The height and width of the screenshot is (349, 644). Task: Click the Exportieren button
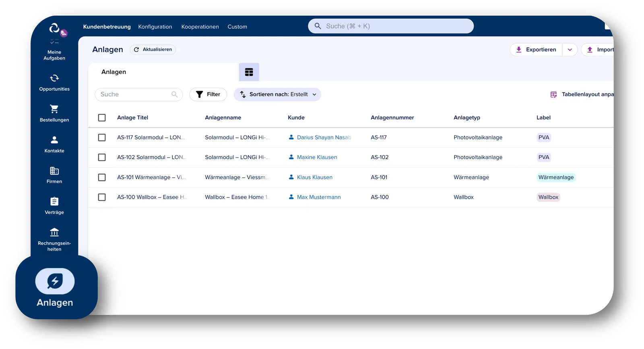536,50
